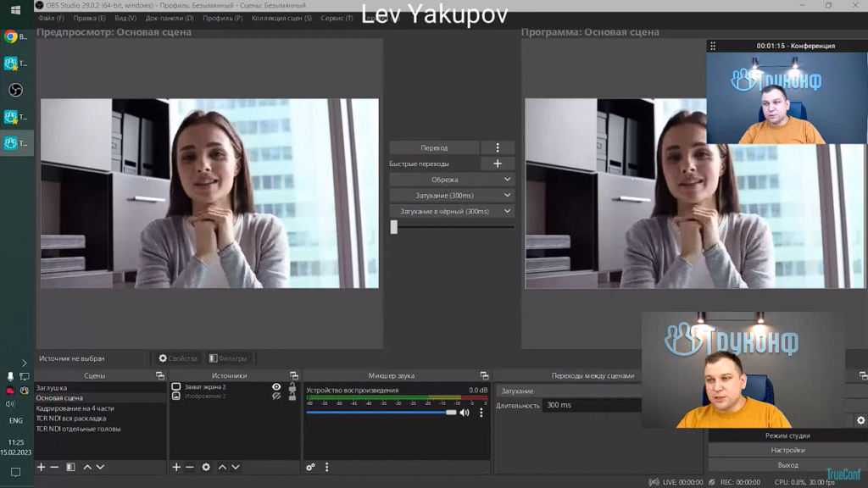Image resolution: width=868 pixels, height=488 pixels.
Task: Open source Фильтры button
Action: (228, 358)
